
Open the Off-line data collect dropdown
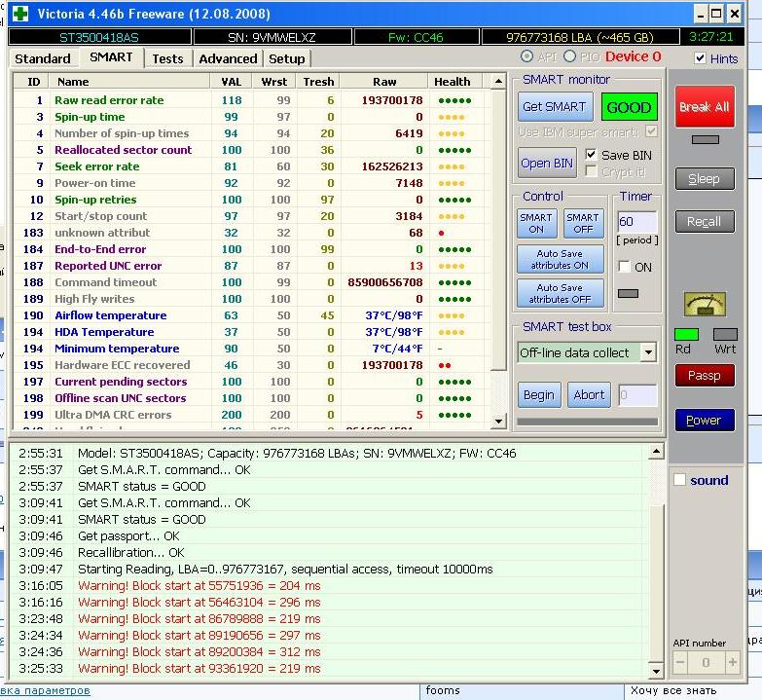648,352
